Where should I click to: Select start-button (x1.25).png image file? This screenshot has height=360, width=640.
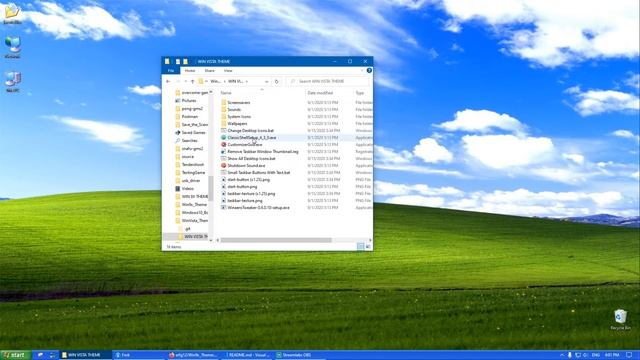(x=248, y=180)
